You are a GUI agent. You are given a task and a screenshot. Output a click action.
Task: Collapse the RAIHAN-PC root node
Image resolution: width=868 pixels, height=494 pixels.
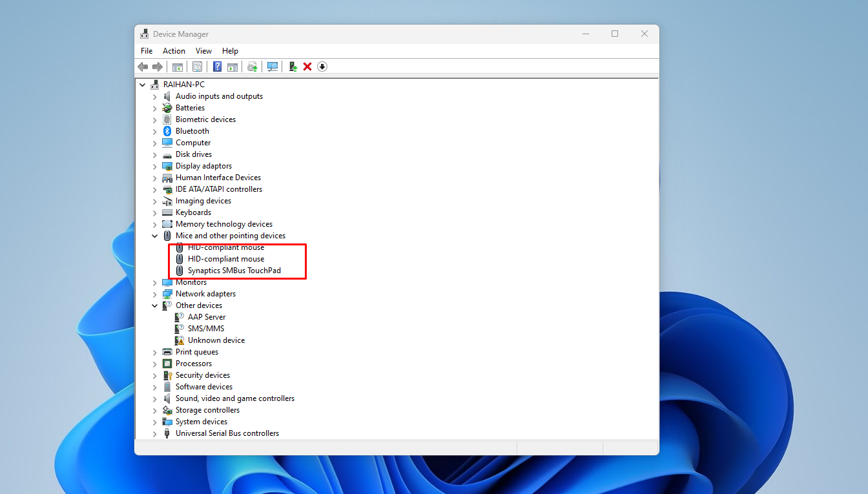tap(143, 85)
